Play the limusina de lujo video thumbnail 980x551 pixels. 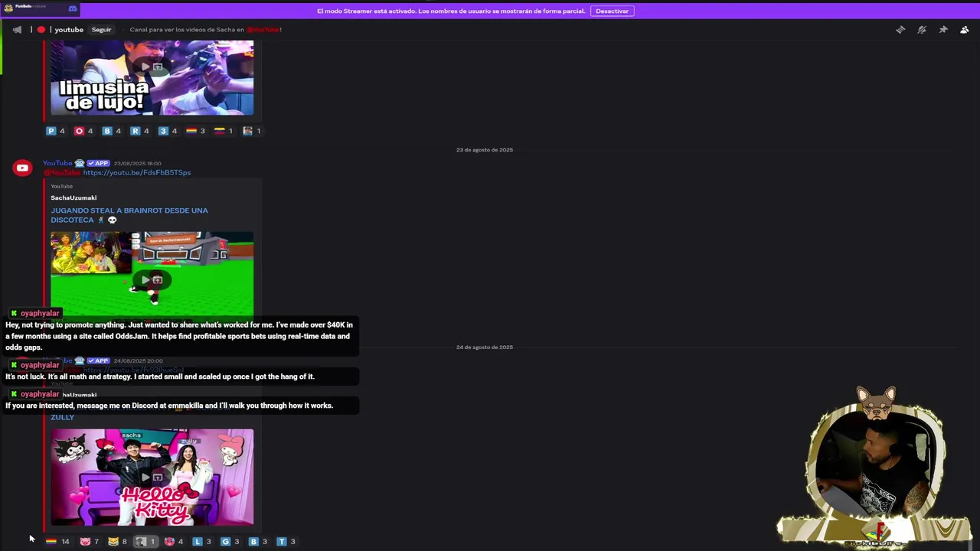(152, 77)
